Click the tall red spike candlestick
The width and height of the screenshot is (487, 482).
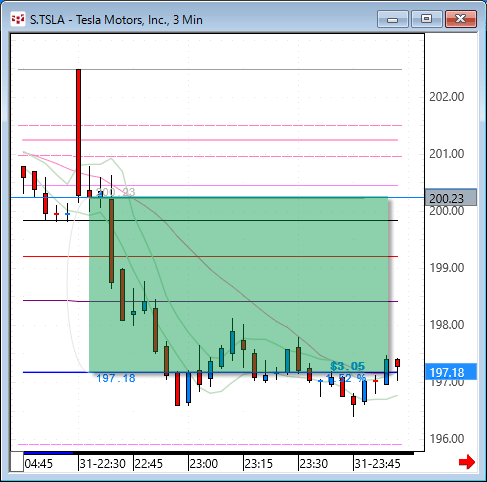pyautogui.click(x=78, y=132)
